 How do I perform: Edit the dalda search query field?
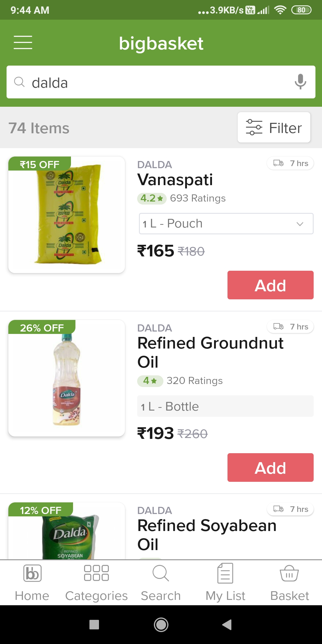pyautogui.click(x=161, y=82)
